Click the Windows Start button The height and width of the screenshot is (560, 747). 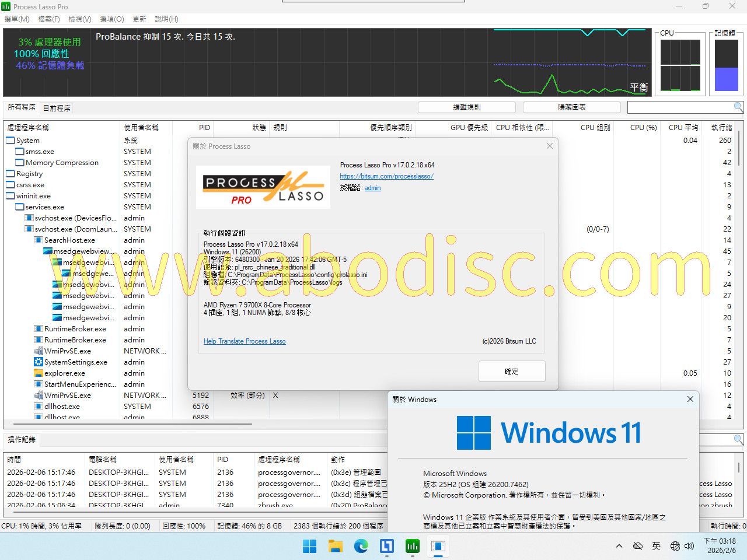pyautogui.click(x=310, y=547)
